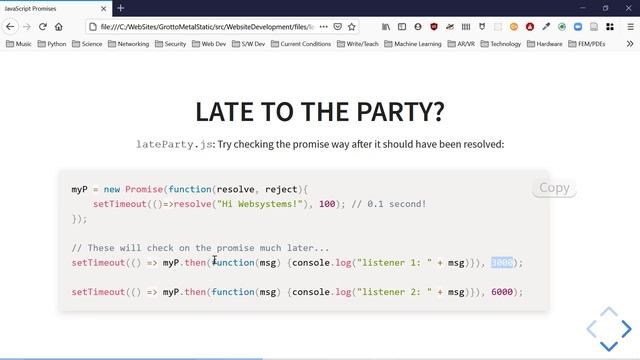Screen dimensions: 640x360
Task: Open the Technology bookmarks folder
Action: [x=501, y=44]
